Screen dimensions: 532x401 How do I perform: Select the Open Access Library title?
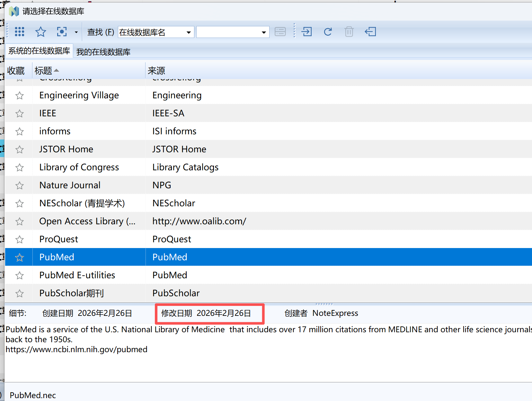point(87,221)
